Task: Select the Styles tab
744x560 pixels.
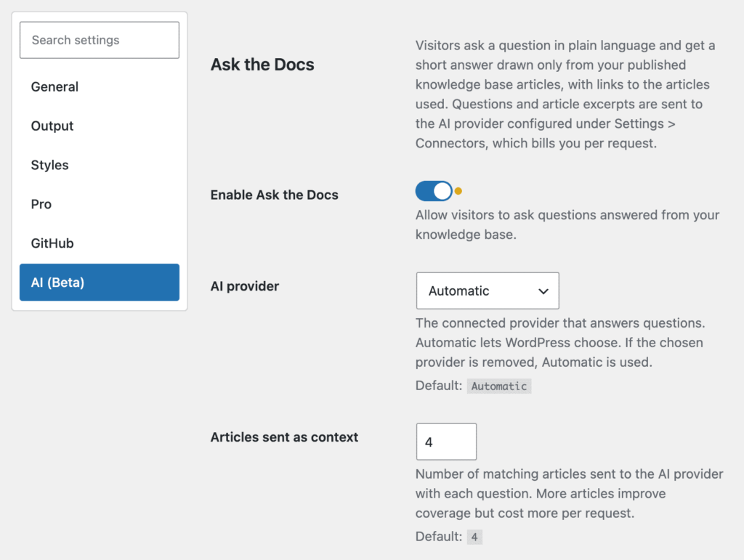Action: (99, 165)
